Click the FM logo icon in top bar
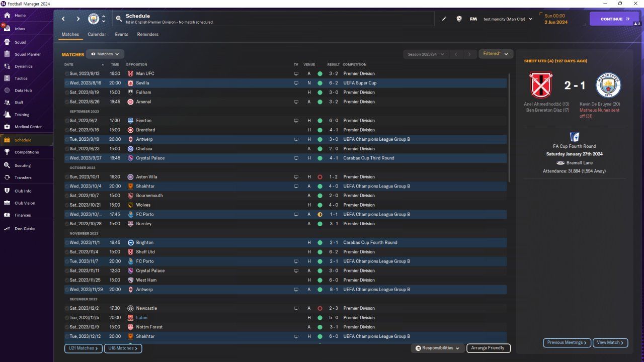Screen dimensions: 644x362 pyautogui.click(x=473, y=19)
